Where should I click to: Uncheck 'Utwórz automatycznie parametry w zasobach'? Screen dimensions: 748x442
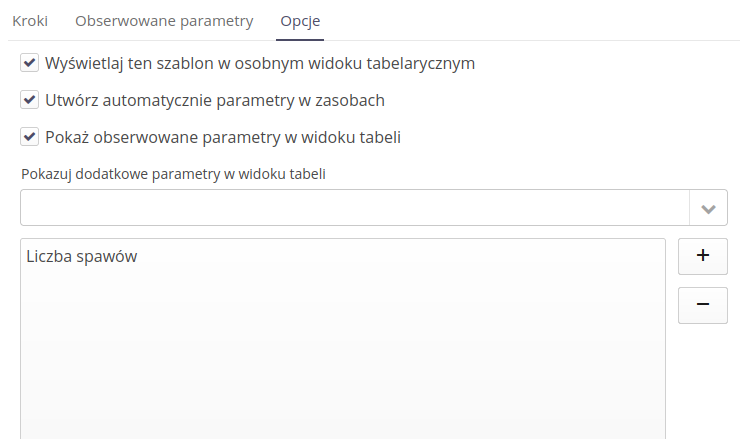pos(29,100)
